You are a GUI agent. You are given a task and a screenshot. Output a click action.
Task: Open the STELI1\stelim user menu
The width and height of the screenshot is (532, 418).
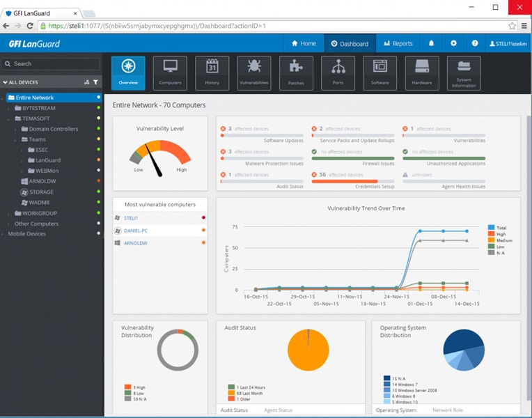tap(508, 43)
